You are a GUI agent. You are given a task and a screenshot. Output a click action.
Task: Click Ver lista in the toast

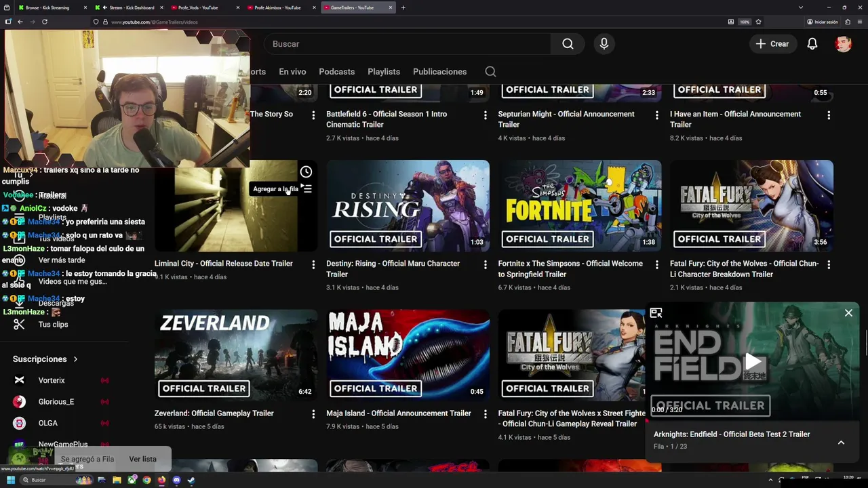click(142, 459)
